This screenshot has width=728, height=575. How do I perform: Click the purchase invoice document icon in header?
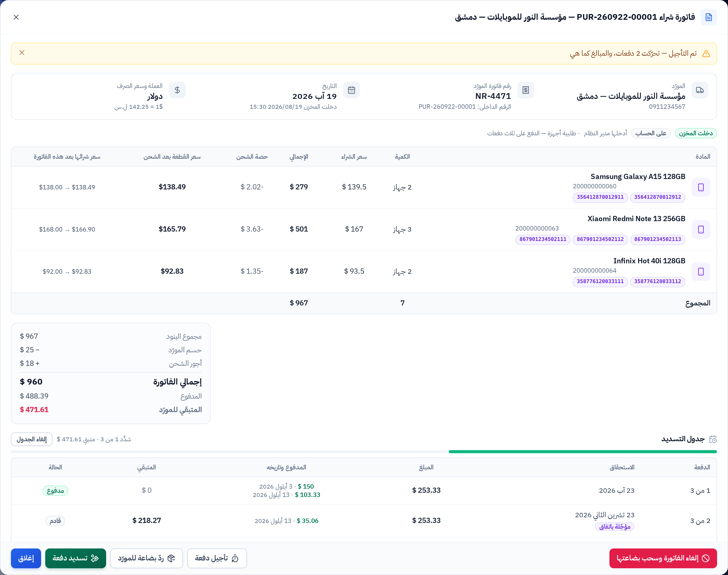[708, 17]
